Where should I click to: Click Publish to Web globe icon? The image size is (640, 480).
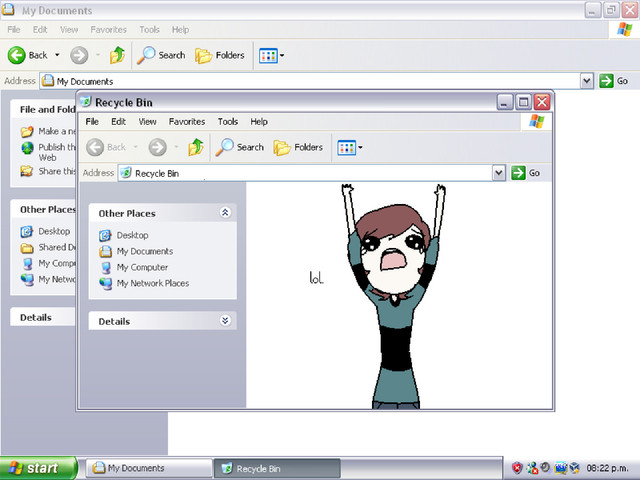coord(27,148)
